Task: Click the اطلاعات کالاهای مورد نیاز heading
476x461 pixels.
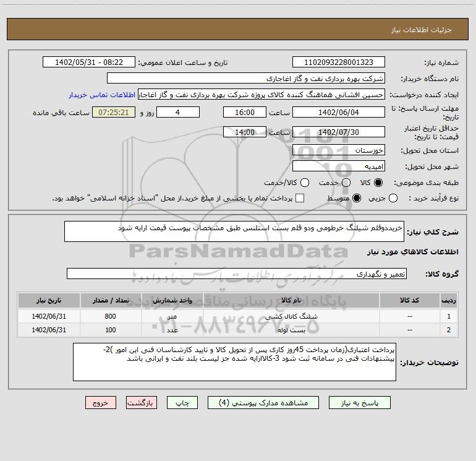Action: click(412, 252)
